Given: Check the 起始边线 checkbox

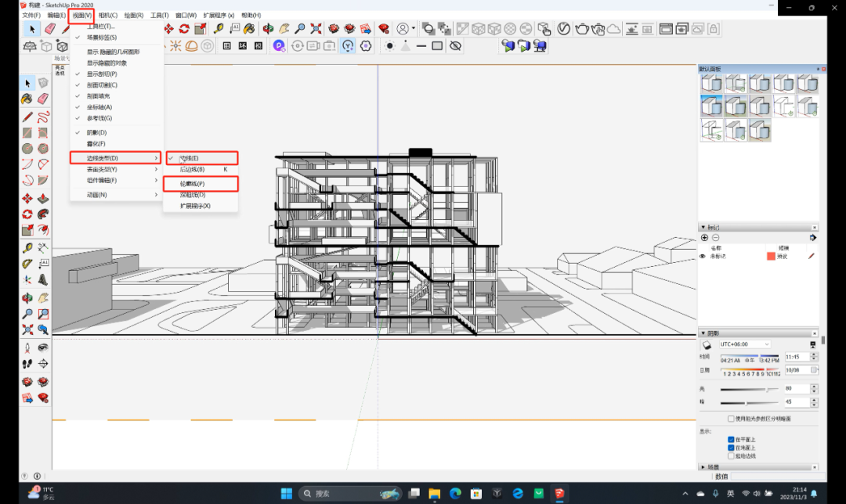Looking at the screenshot, I should point(731,455).
